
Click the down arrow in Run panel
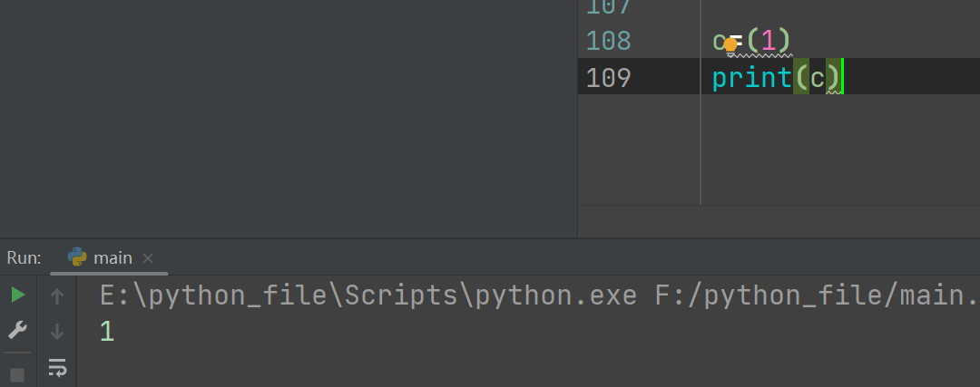pyautogui.click(x=57, y=332)
